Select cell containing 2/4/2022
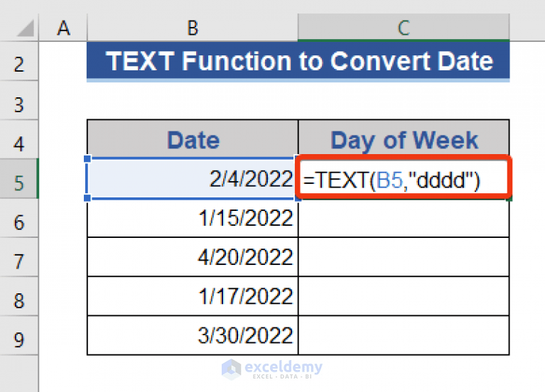 [x=193, y=179]
